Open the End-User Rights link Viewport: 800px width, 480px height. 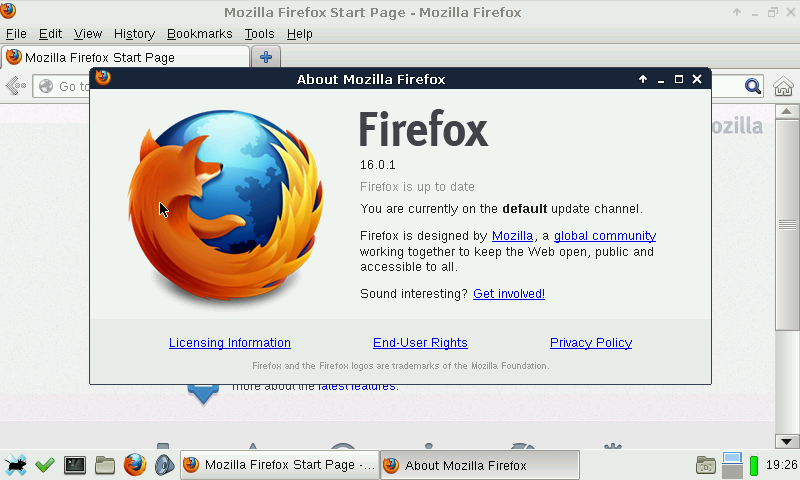point(420,343)
